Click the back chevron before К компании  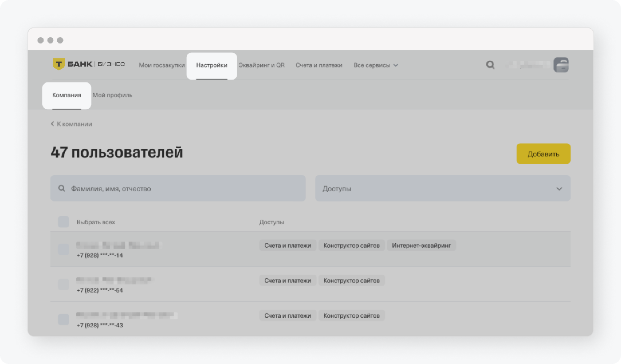(x=52, y=124)
